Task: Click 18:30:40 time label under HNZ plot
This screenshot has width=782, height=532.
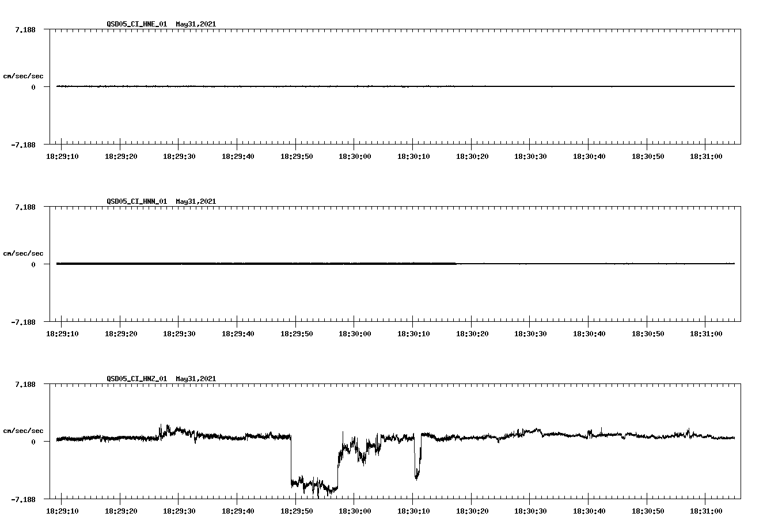Action: [x=589, y=511]
